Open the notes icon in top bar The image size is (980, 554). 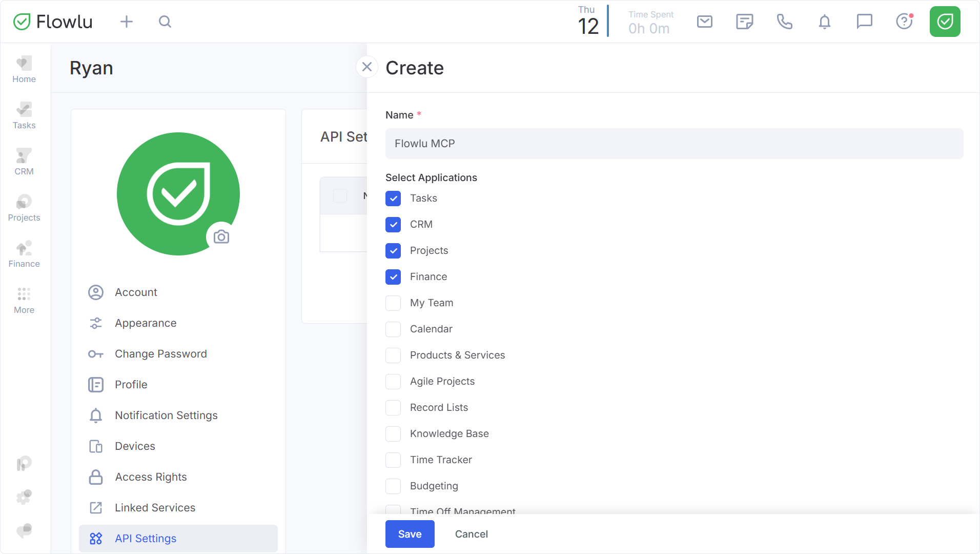744,22
